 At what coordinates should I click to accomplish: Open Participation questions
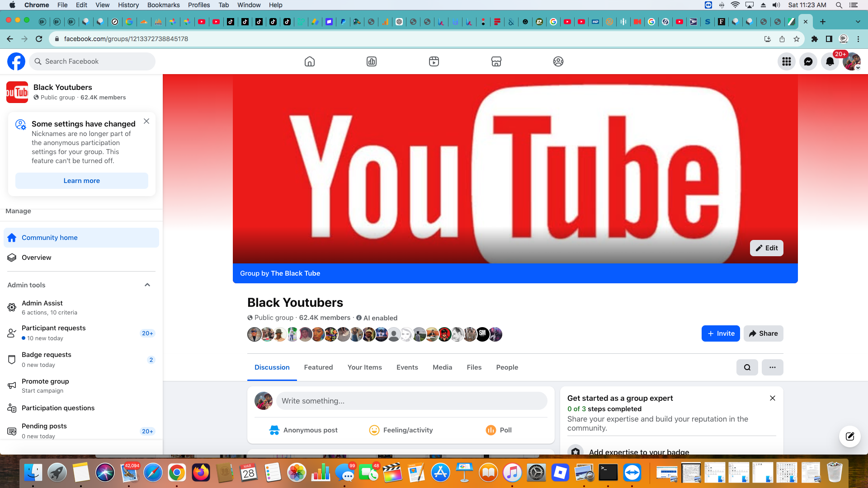pos(58,408)
